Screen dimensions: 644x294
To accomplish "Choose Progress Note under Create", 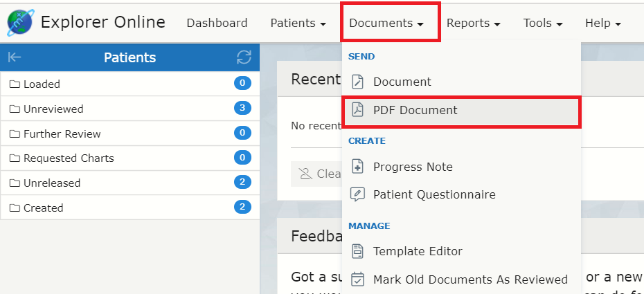I will 461,167.
